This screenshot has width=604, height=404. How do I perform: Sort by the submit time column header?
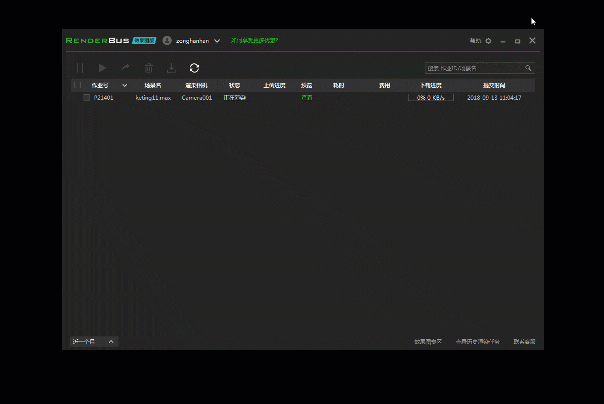click(494, 86)
